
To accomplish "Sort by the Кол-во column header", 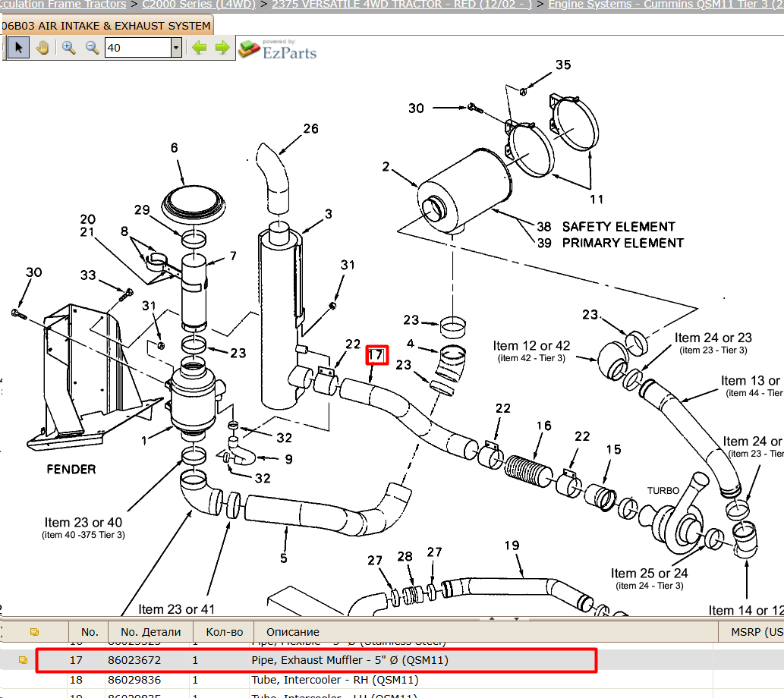I will (225, 632).
